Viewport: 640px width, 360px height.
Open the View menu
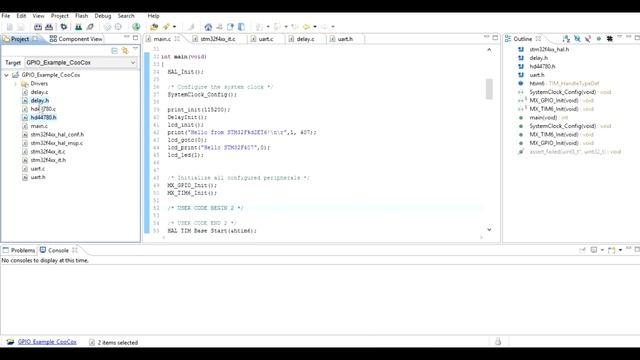(38, 16)
